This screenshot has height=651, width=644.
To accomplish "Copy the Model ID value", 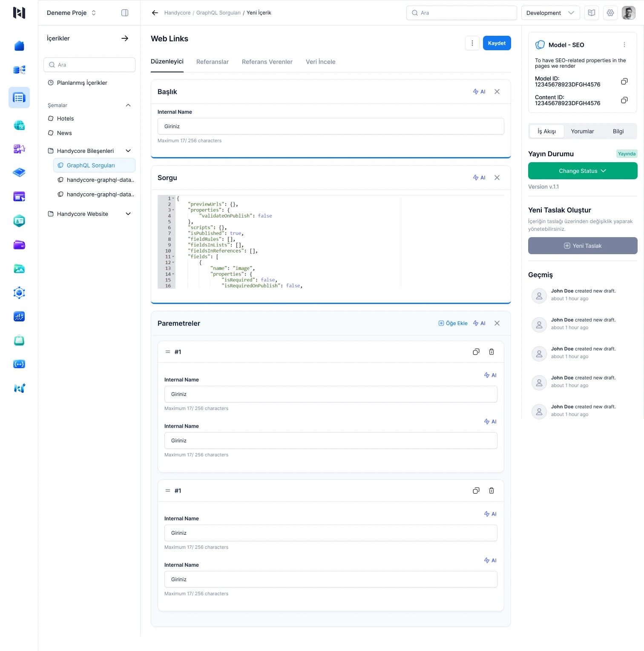I will click(x=624, y=81).
